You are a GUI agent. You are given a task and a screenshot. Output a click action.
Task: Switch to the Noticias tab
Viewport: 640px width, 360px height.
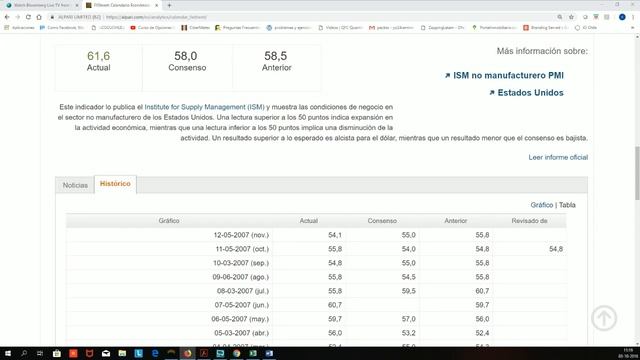(x=75, y=185)
